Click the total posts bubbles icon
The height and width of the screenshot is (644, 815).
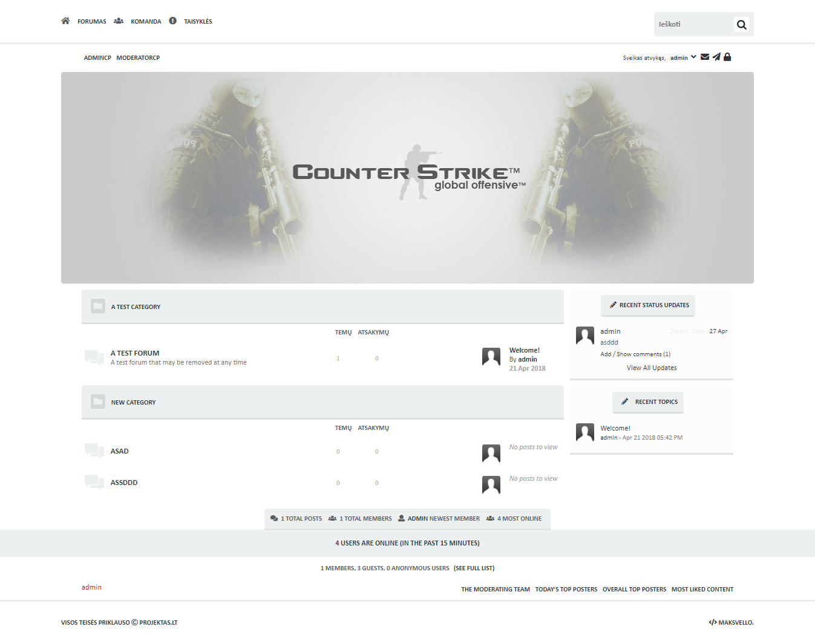pos(274,518)
